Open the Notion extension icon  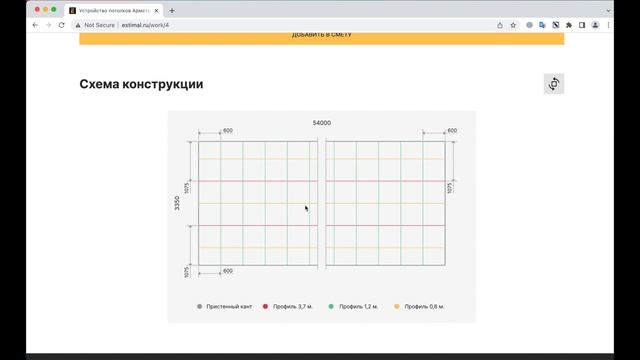click(x=556, y=25)
